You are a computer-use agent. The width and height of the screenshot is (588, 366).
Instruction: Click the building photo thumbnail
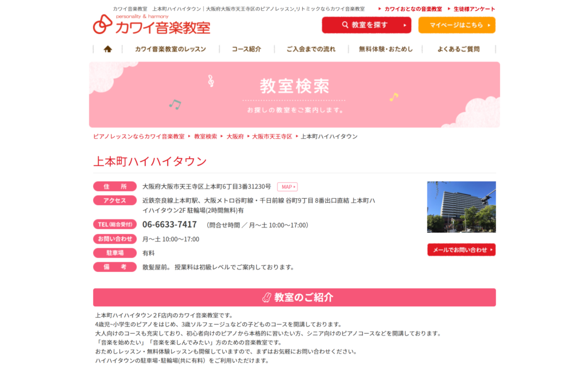coord(461,207)
